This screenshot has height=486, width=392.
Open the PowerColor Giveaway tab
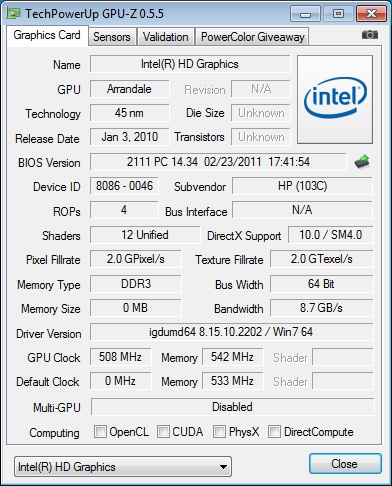click(x=253, y=37)
